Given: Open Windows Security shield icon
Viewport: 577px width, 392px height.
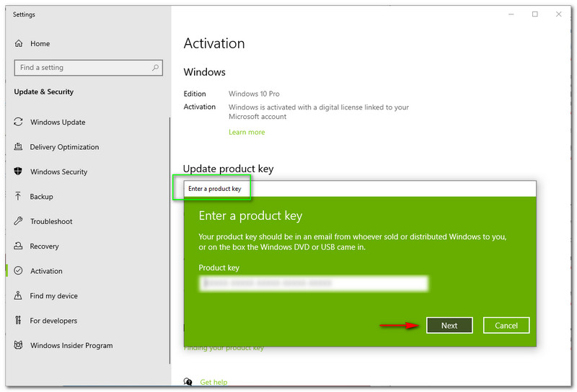Looking at the screenshot, I should click(19, 172).
